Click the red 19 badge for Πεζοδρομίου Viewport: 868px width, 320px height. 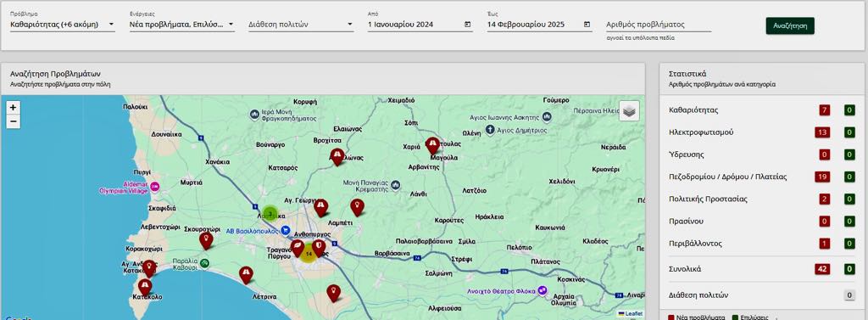822,177
